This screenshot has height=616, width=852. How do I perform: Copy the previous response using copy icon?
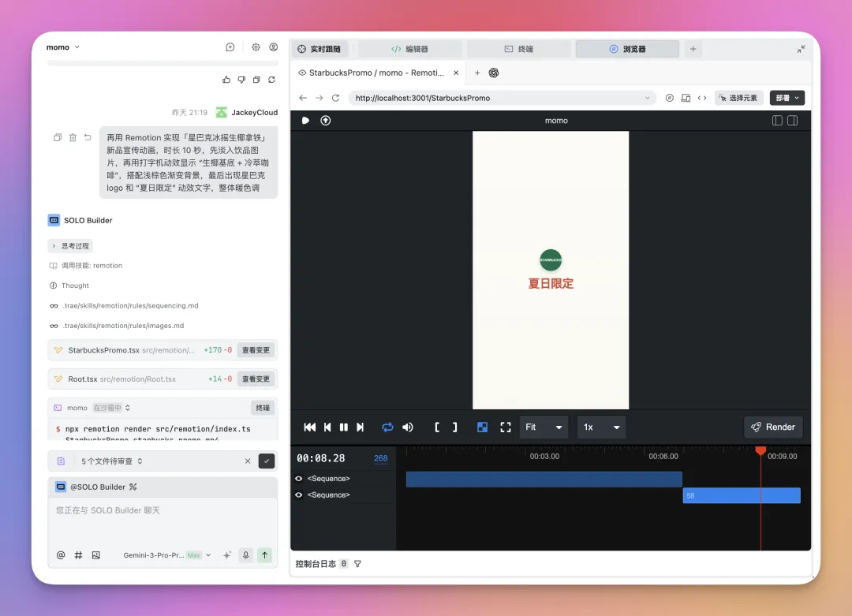coord(256,80)
